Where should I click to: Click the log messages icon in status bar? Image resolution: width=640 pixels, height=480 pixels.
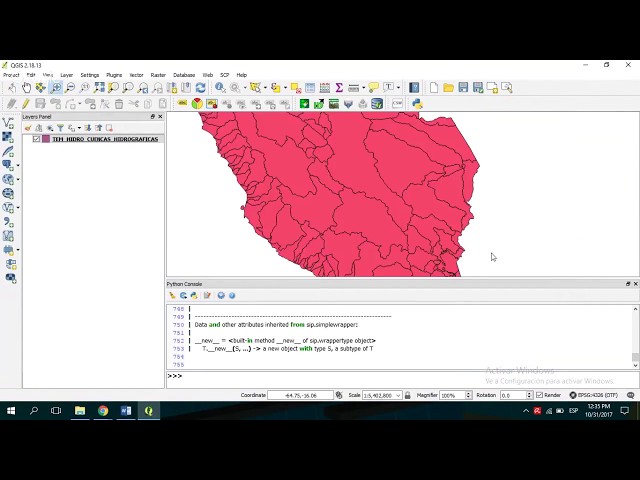click(x=631, y=395)
